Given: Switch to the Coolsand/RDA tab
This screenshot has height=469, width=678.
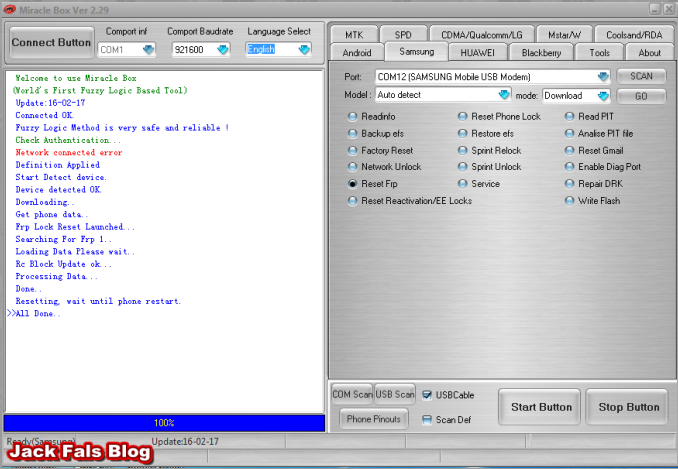Looking at the screenshot, I should point(634,35).
